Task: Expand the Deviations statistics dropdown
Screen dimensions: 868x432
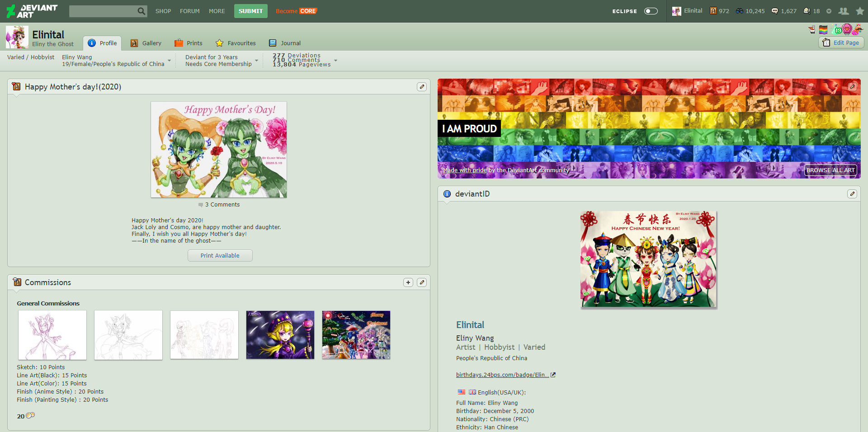Action: coord(335,61)
